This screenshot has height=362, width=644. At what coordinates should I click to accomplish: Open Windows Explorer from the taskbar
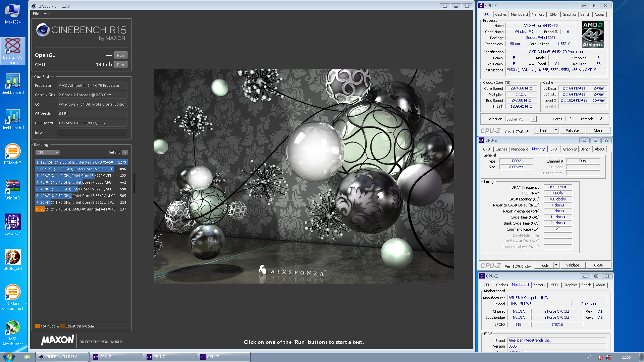point(27,357)
